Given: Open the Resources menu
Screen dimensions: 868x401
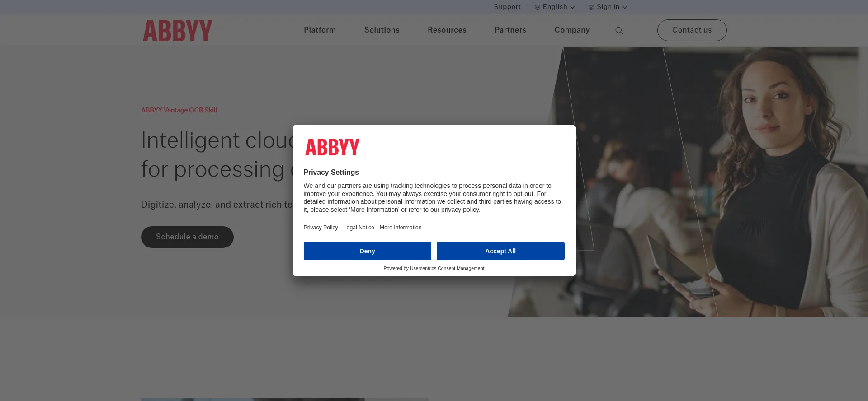Looking at the screenshot, I should coord(447,30).
